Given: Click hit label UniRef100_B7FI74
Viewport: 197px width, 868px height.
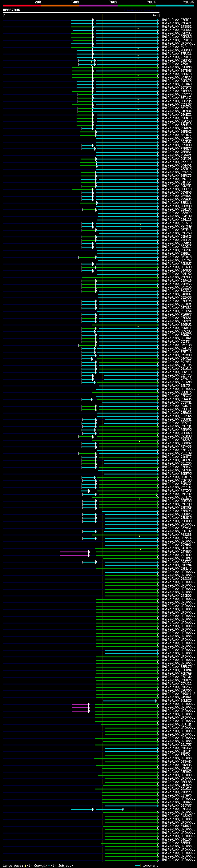Looking at the screenshot, I should [x=177, y=450].
